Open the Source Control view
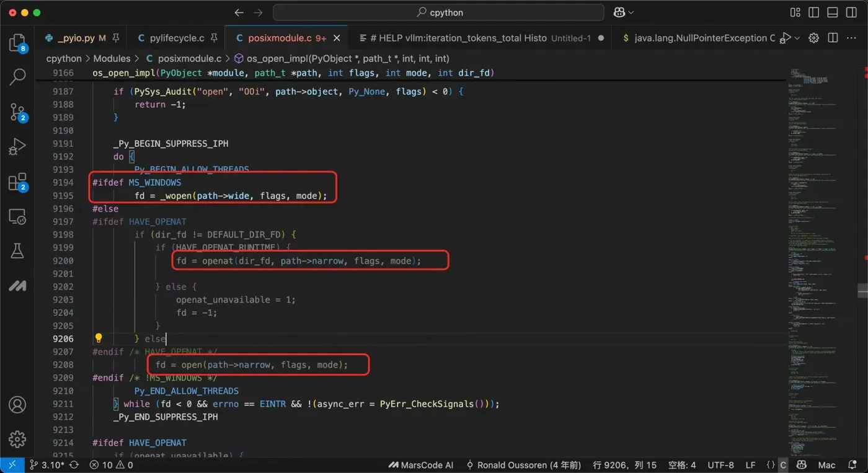The height and width of the screenshot is (473, 868). (x=17, y=112)
